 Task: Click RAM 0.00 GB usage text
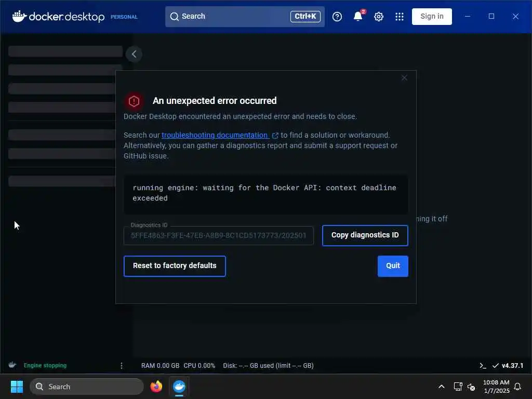pos(160,365)
